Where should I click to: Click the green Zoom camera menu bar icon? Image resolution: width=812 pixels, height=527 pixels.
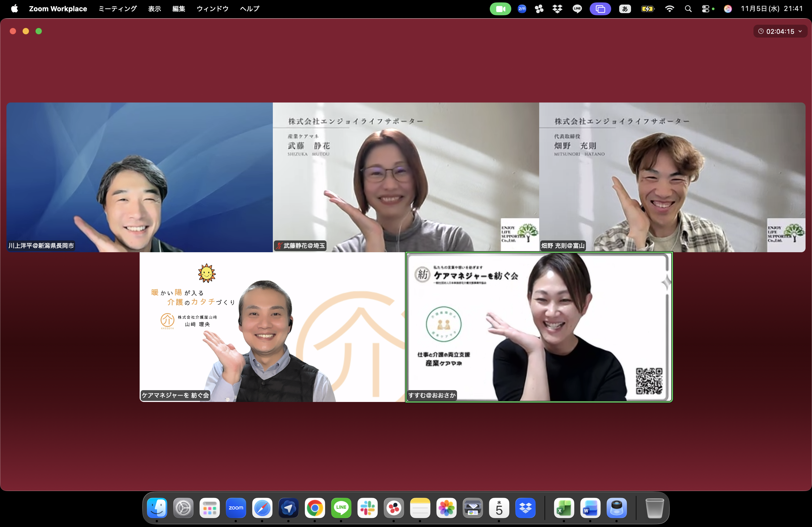500,9
